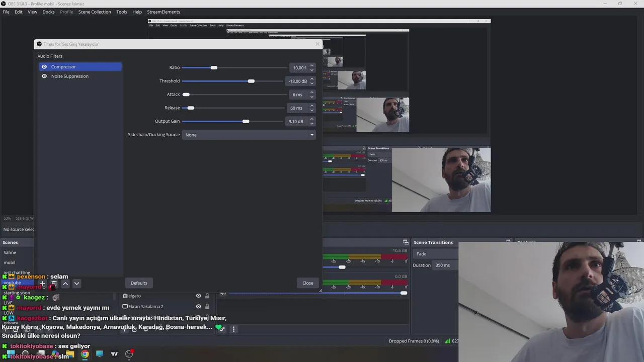Open the Sidechain/Ducking Source dropdown
Viewport: 644px width, 362px height.
coord(249,135)
